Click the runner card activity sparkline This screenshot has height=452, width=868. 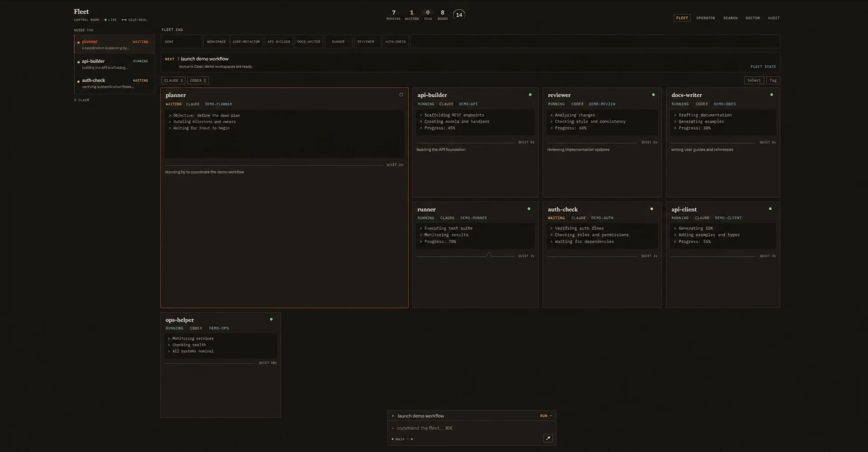click(x=466, y=255)
